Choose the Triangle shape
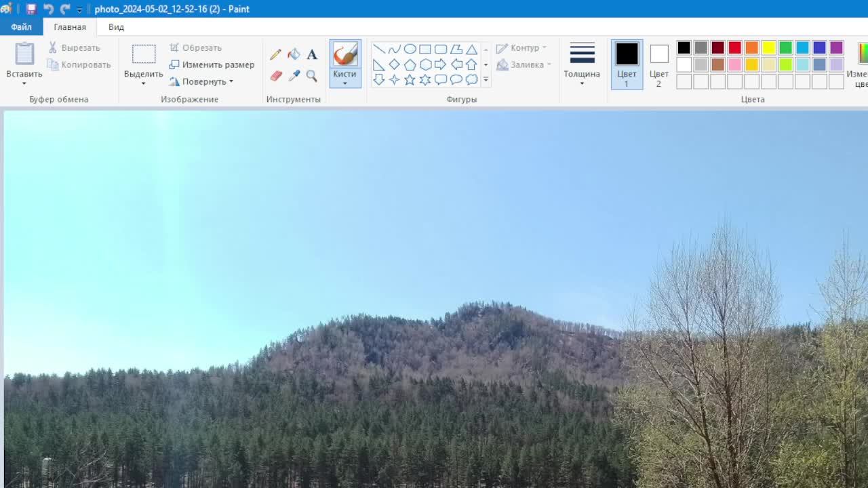Image resolution: width=868 pixels, height=488 pixels. pos(471,49)
